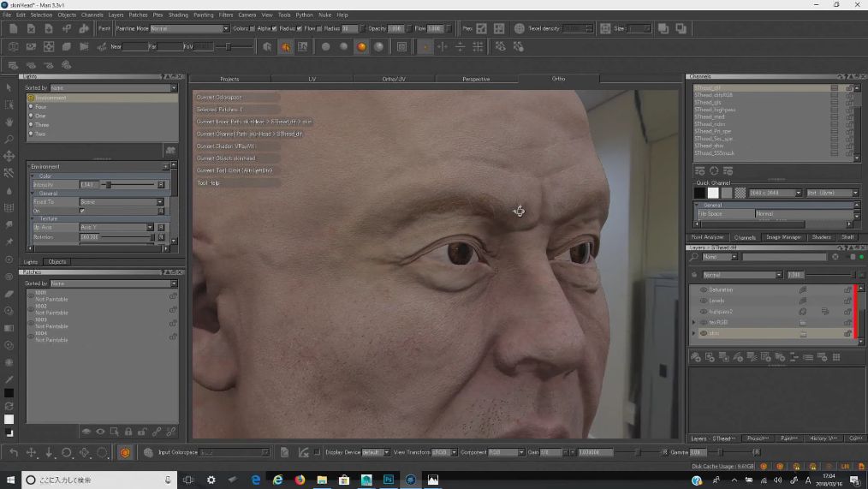Click the Near clipping input field
The height and width of the screenshot is (489, 868).
pos(134,47)
